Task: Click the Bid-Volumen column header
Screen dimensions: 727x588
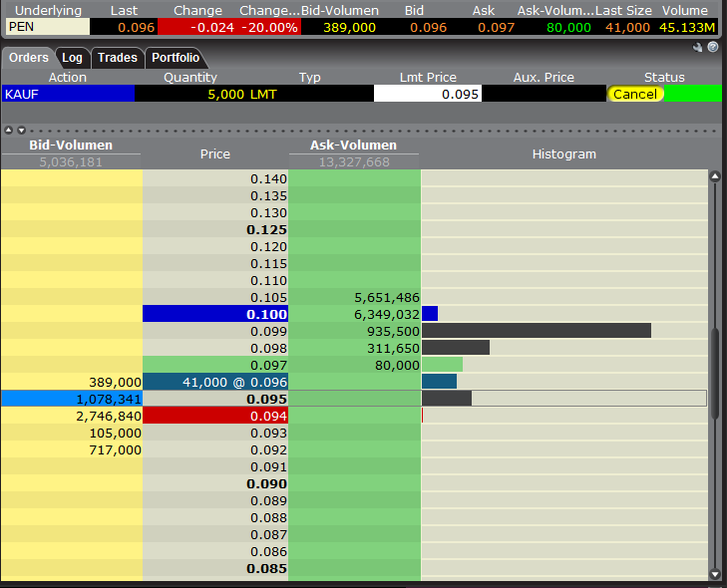Action: (71, 146)
